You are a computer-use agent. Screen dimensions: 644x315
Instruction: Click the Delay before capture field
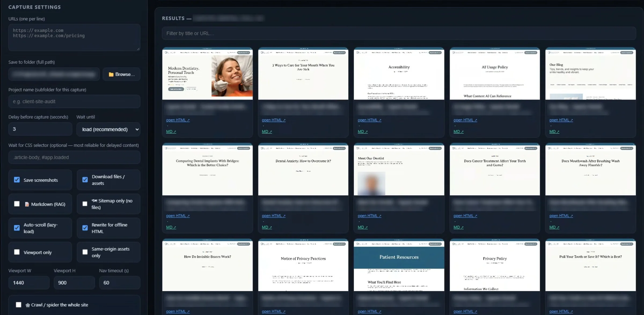tap(40, 129)
